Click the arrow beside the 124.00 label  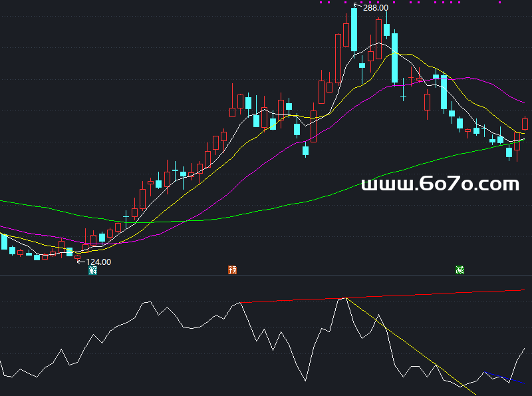click(81, 262)
